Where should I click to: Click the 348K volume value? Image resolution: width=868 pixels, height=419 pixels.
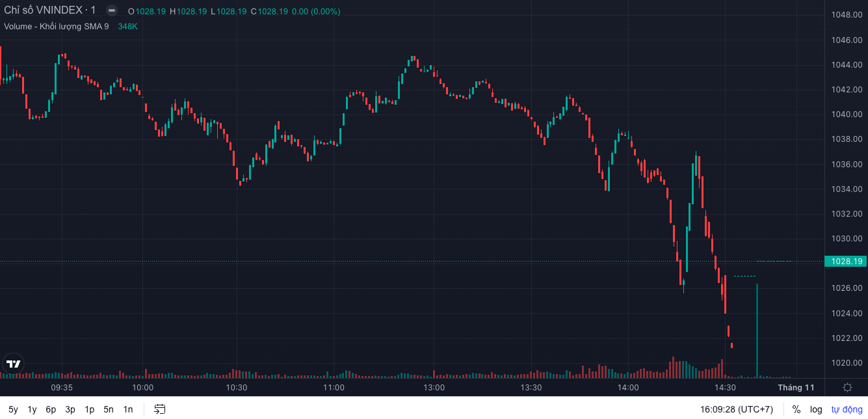pyautogui.click(x=127, y=27)
